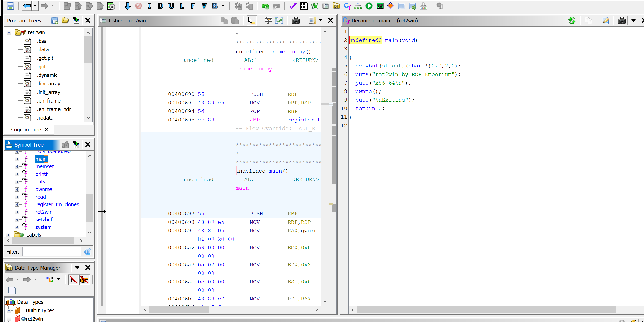Expand the pwnme node in Symbol Tree
This screenshot has height=322, width=644.
pyautogui.click(x=17, y=189)
